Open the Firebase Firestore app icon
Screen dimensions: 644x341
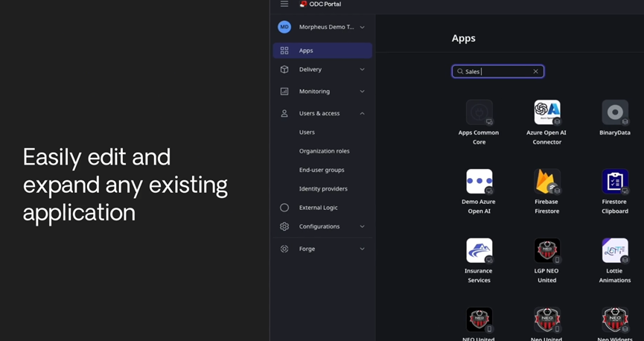click(547, 181)
